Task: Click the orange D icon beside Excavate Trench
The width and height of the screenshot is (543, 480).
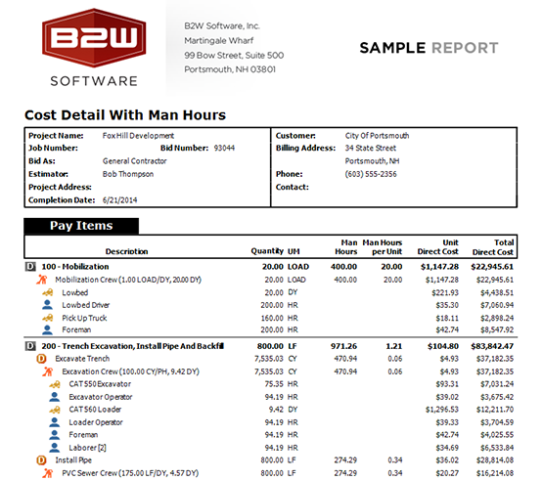Action: (41, 358)
